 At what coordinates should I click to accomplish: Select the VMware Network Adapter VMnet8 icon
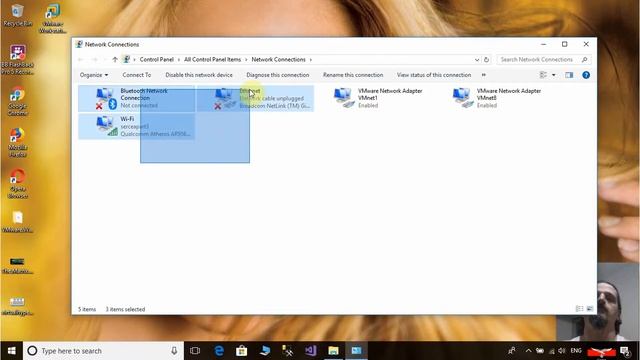coord(462,98)
